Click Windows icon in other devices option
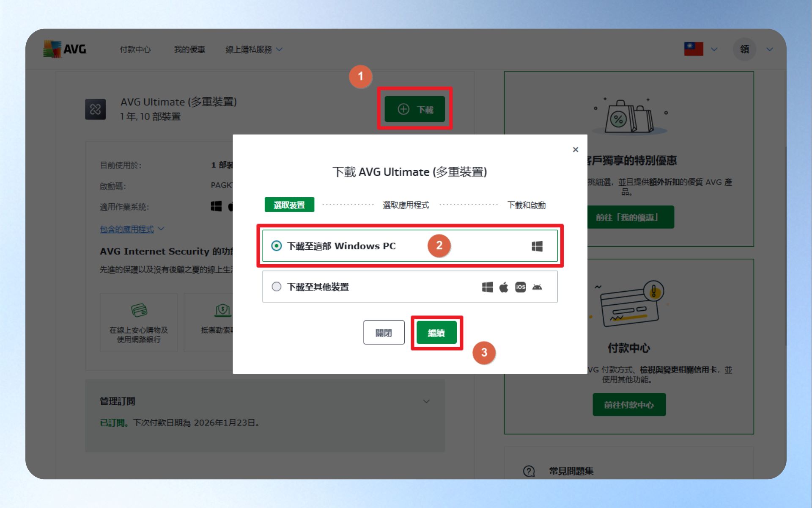 click(487, 287)
